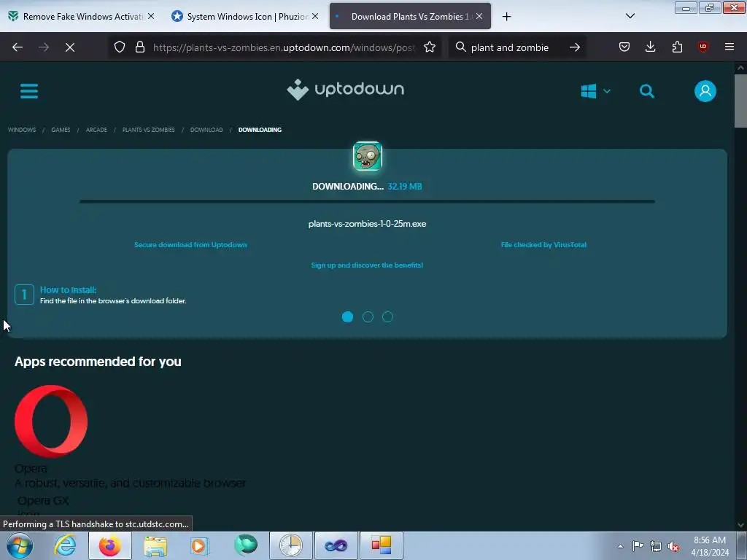The height and width of the screenshot is (560, 747).
Task: Go to WINDOWS breadcrumb
Action: tap(22, 130)
